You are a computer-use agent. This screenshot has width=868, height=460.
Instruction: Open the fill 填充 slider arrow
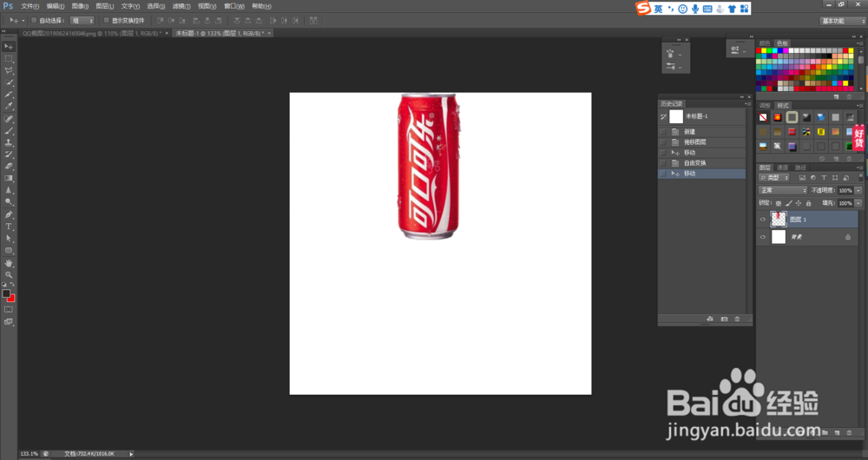[858, 203]
